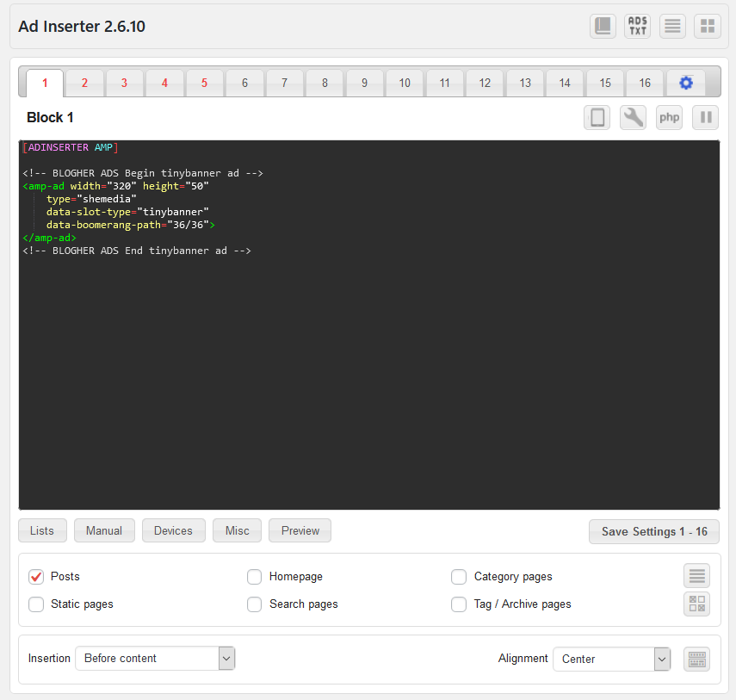Switch to block tab 2
736x700 pixels.
click(84, 84)
